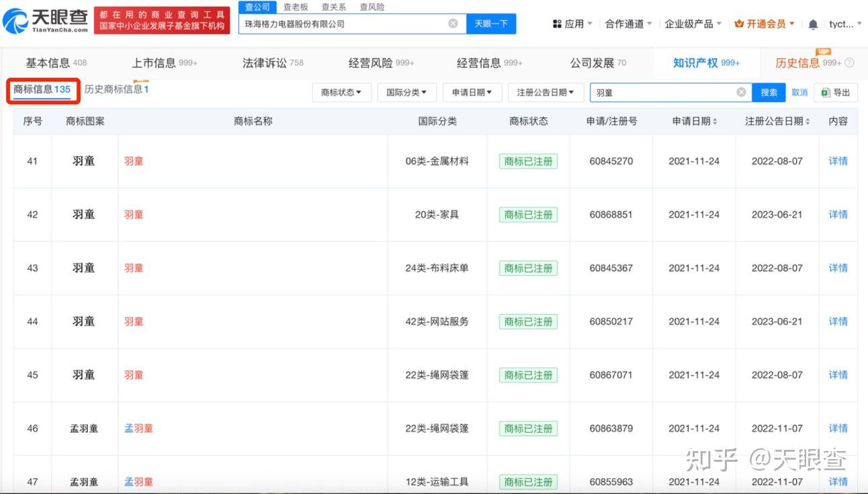The height and width of the screenshot is (494, 868).
Task: Click the 导出 export button
Action: [x=836, y=93]
